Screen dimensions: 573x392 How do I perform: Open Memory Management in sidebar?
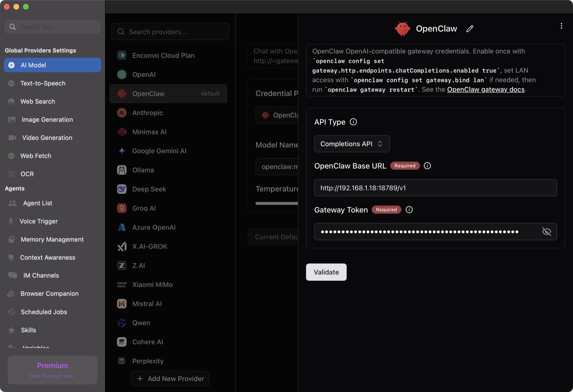(53, 239)
